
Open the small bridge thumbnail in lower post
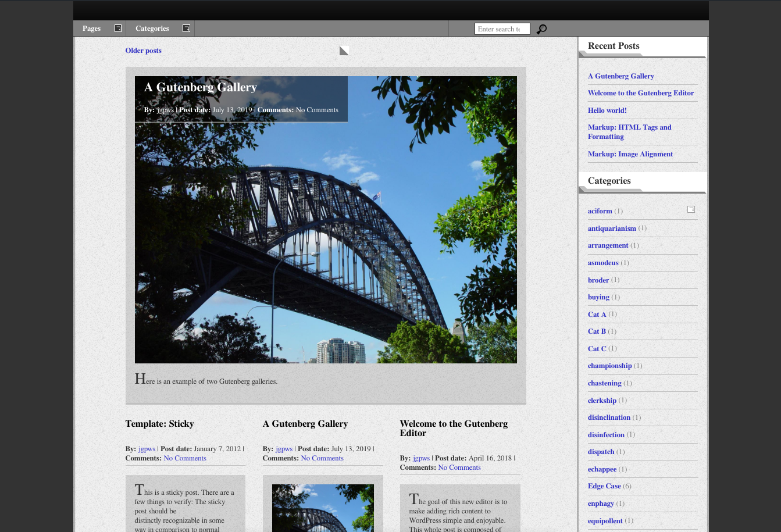click(323, 508)
